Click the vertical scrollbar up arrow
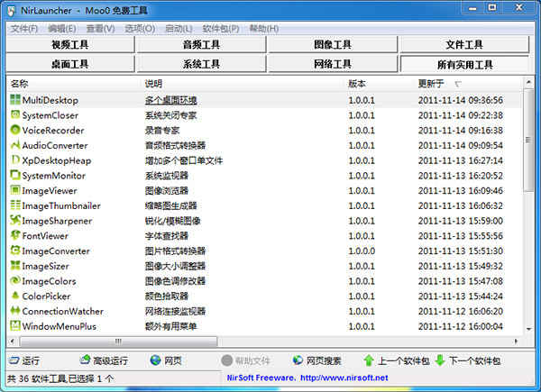 point(528,82)
